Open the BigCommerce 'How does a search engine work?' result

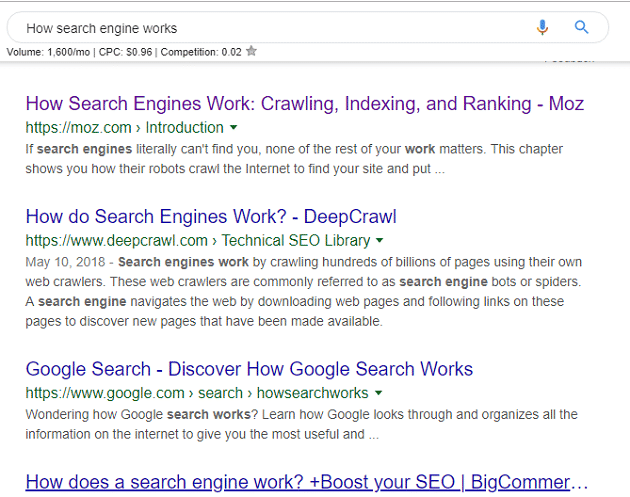pos(307,482)
